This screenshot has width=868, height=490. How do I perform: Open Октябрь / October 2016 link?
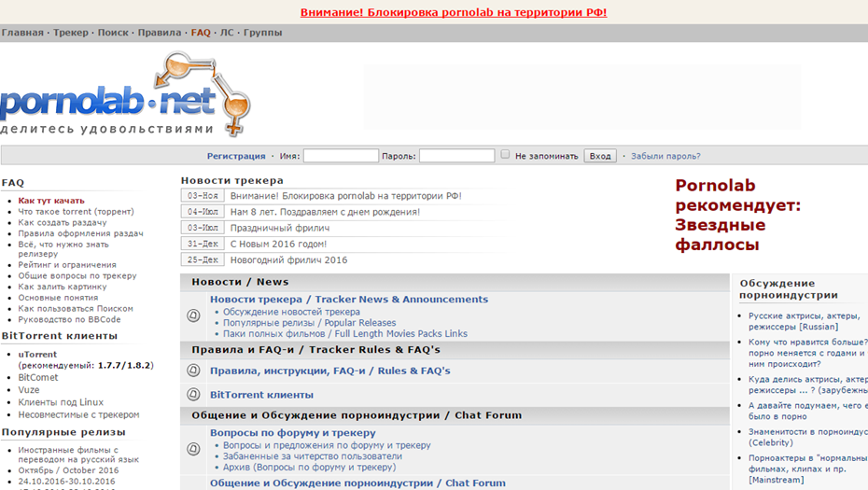[69, 470]
